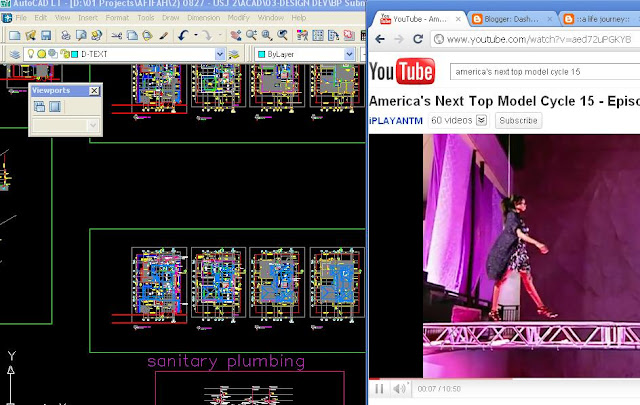Save drawing with the floppy disk icon
The width and height of the screenshot is (640, 405).
[x=46, y=36]
